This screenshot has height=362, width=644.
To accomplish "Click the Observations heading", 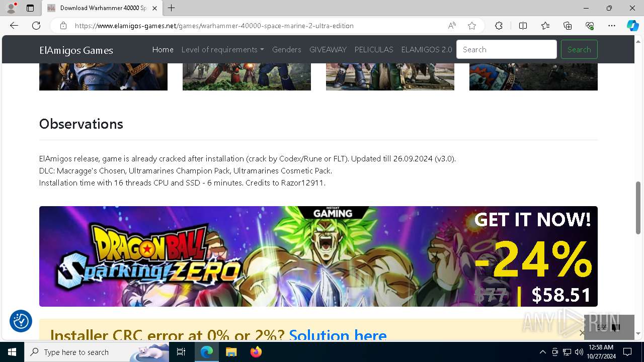I will [x=81, y=124].
